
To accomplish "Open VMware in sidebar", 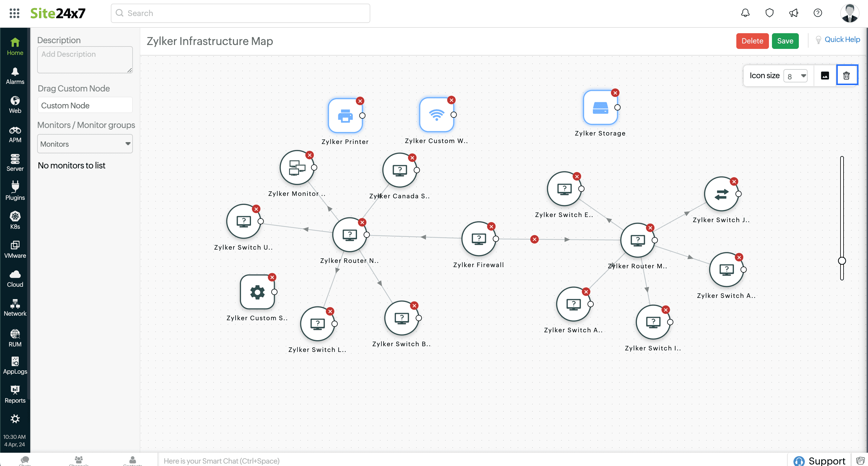I will point(15,250).
